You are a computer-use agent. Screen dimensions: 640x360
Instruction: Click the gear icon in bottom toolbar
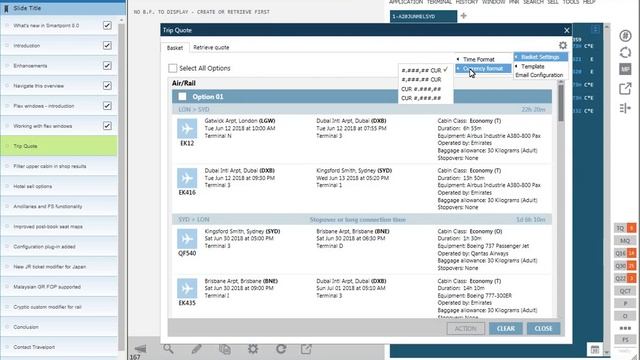point(253,349)
